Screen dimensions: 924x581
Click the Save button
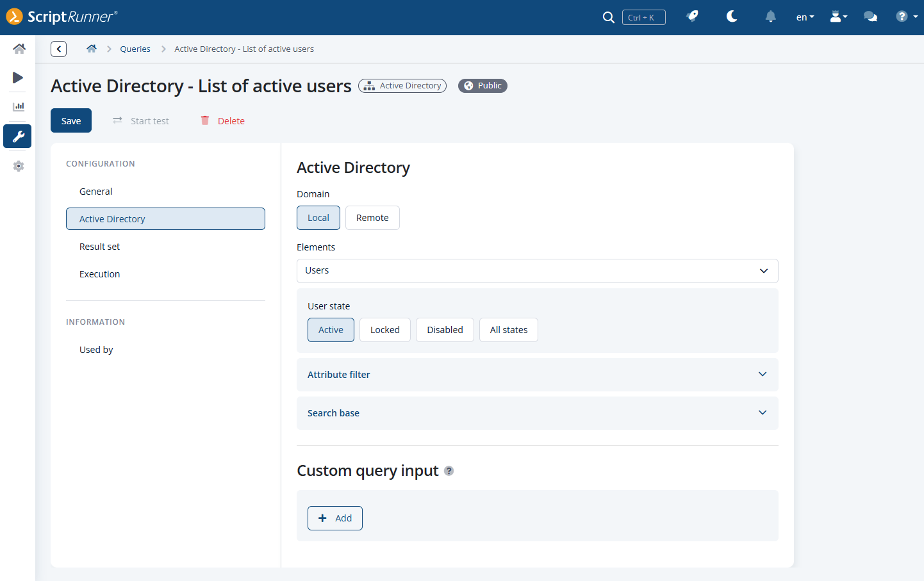pyautogui.click(x=71, y=120)
